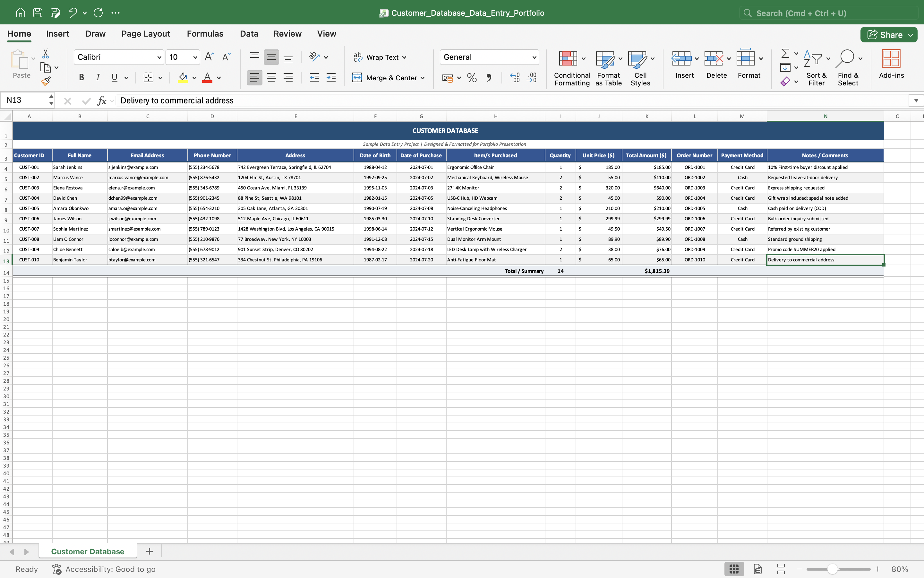Expand the Share button dropdown arrow
The height and width of the screenshot is (578, 924).
pos(911,35)
